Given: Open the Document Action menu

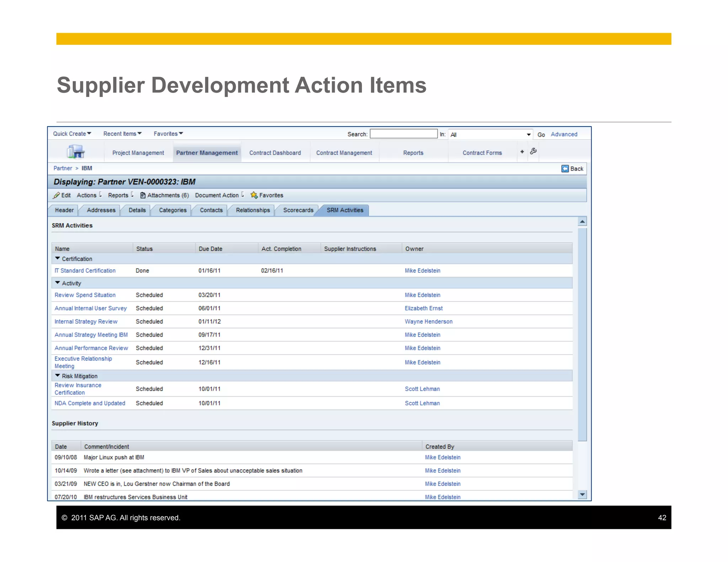Looking at the screenshot, I should [x=219, y=195].
